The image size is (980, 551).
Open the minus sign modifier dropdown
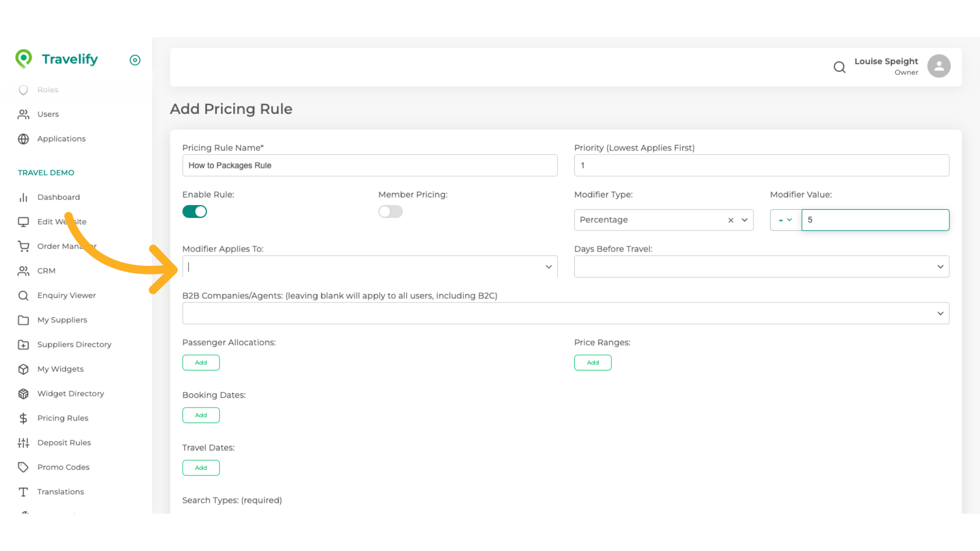pyautogui.click(x=785, y=220)
